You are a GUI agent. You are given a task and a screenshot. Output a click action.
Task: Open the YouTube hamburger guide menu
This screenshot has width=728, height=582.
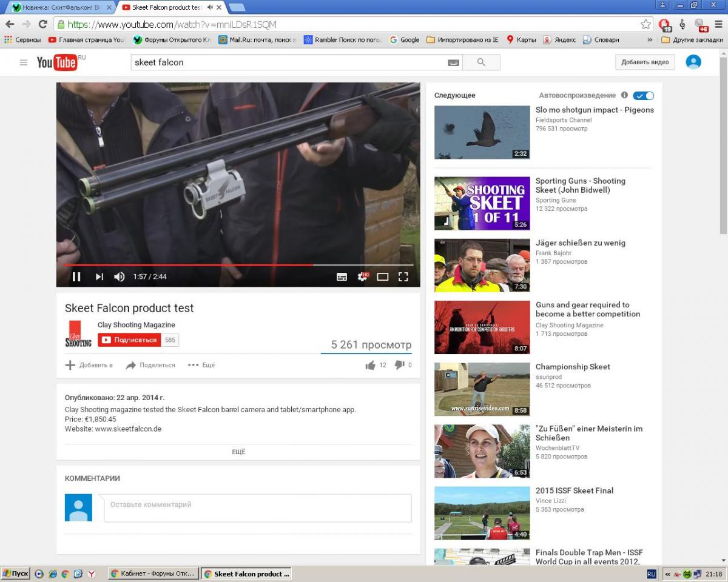[24, 62]
